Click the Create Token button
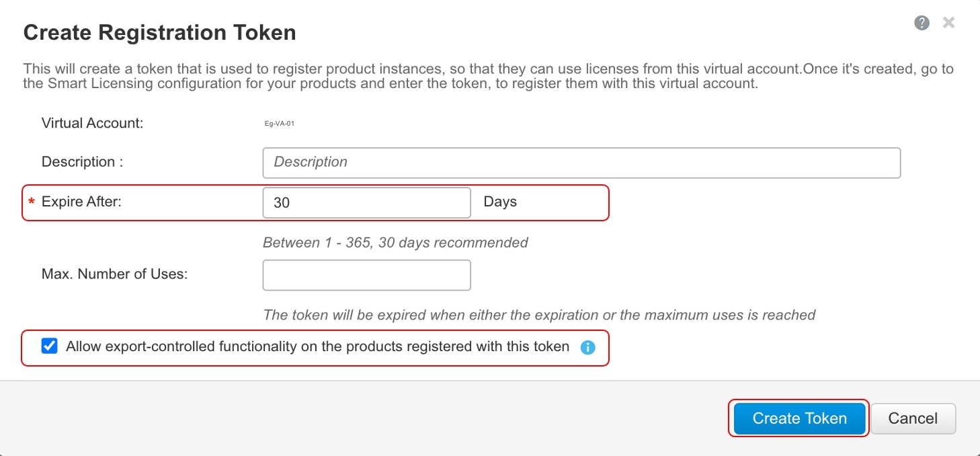The height and width of the screenshot is (456, 980). (799, 418)
